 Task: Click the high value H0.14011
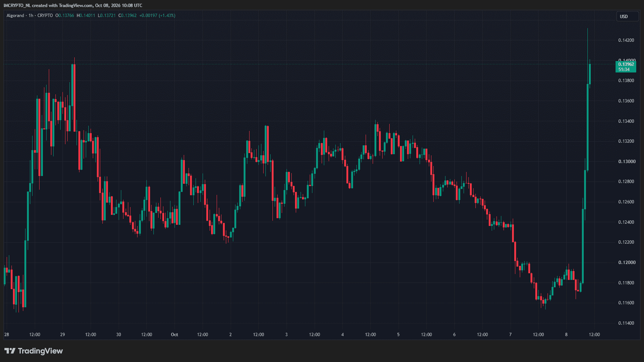(x=86, y=16)
